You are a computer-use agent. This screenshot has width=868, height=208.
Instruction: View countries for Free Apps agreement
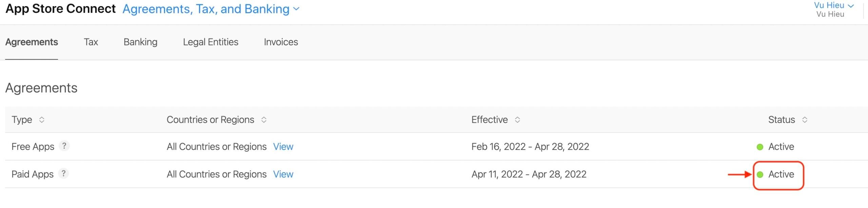pos(283,147)
